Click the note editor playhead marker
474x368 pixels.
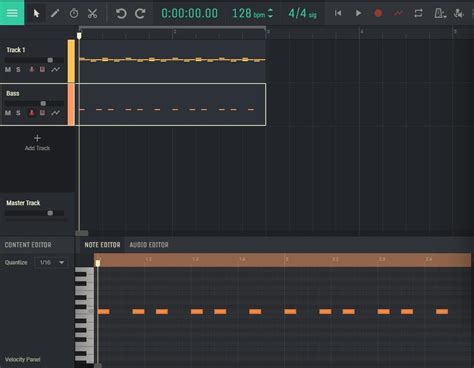pos(98,263)
